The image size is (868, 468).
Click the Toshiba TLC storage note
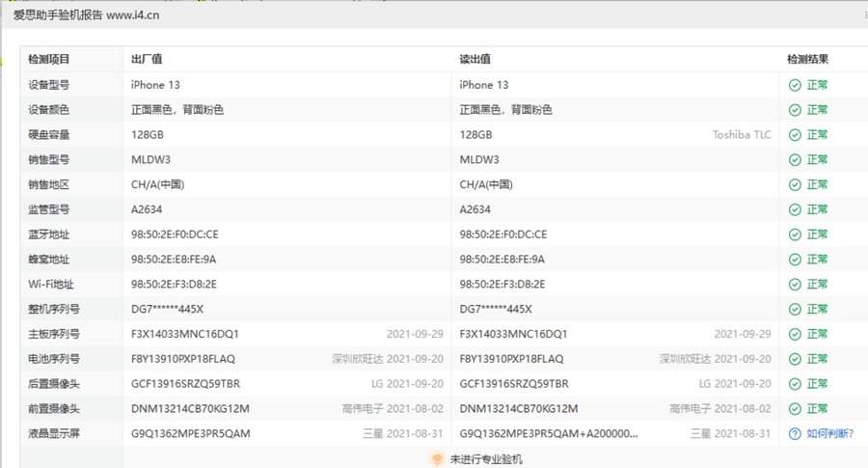point(742,134)
